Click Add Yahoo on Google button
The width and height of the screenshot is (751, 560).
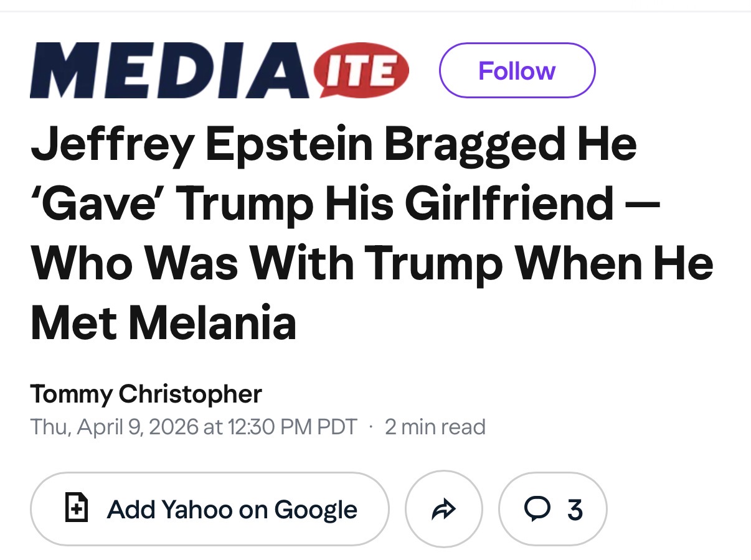coord(209,510)
